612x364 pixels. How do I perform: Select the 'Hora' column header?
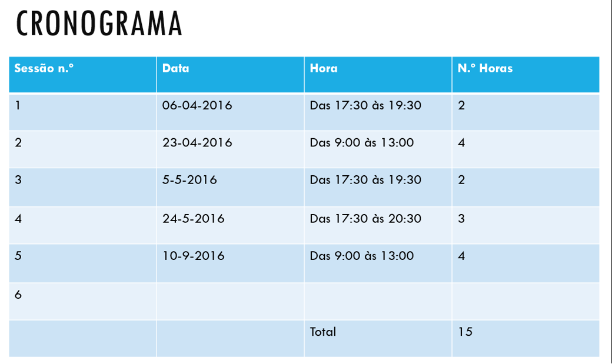click(x=378, y=75)
